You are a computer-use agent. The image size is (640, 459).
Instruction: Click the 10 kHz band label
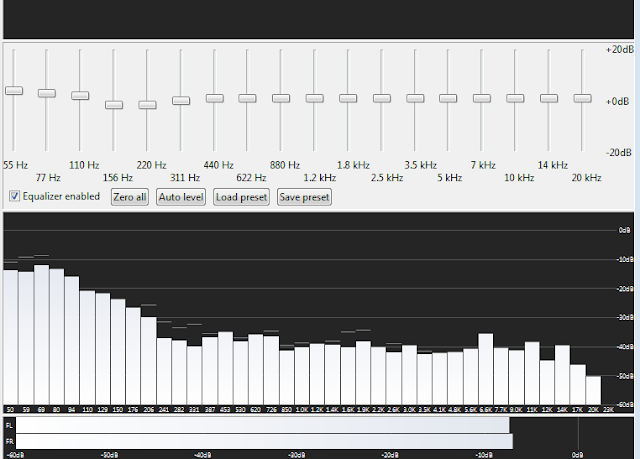click(519, 178)
